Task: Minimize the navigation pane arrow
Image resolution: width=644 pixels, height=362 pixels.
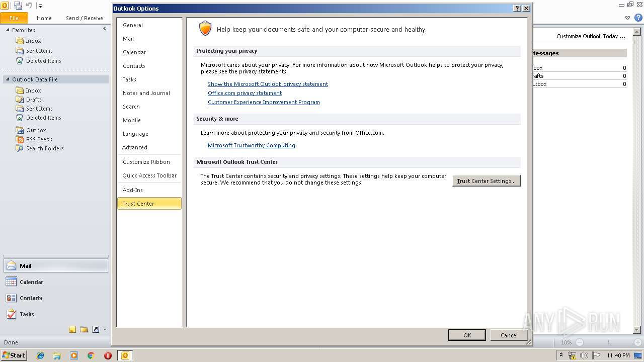Action: pos(105,29)
